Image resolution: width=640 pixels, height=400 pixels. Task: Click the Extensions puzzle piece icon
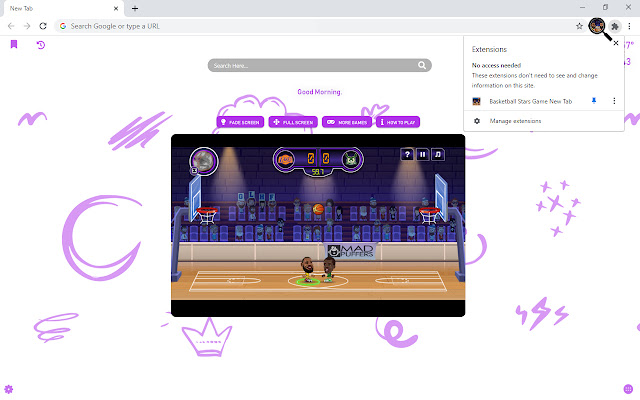(615, 25)
